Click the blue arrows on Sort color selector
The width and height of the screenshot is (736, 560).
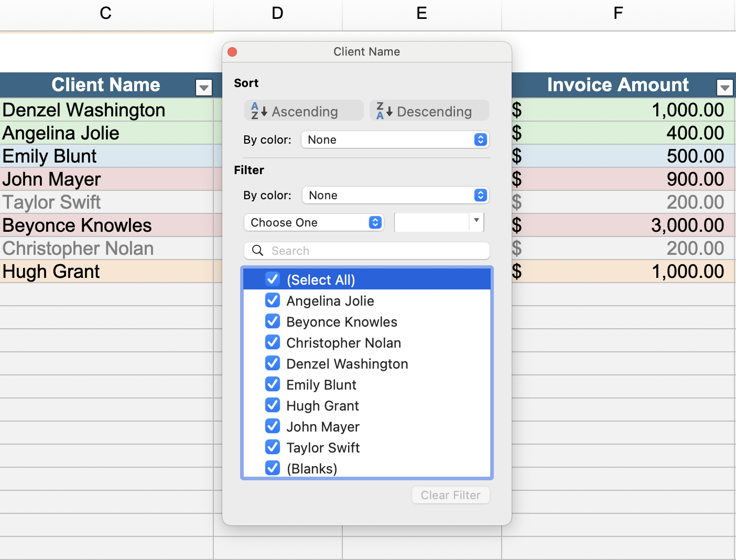[x=480, y=139]
